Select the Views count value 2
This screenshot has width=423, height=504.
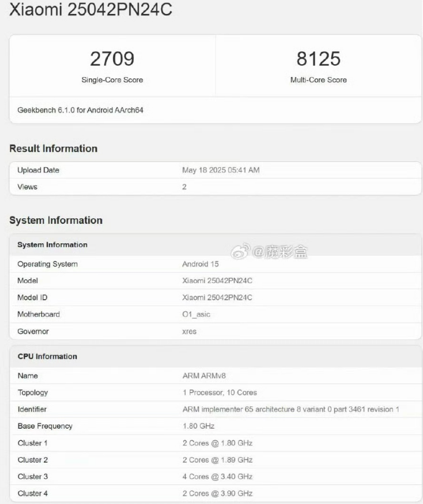point(184,187)
